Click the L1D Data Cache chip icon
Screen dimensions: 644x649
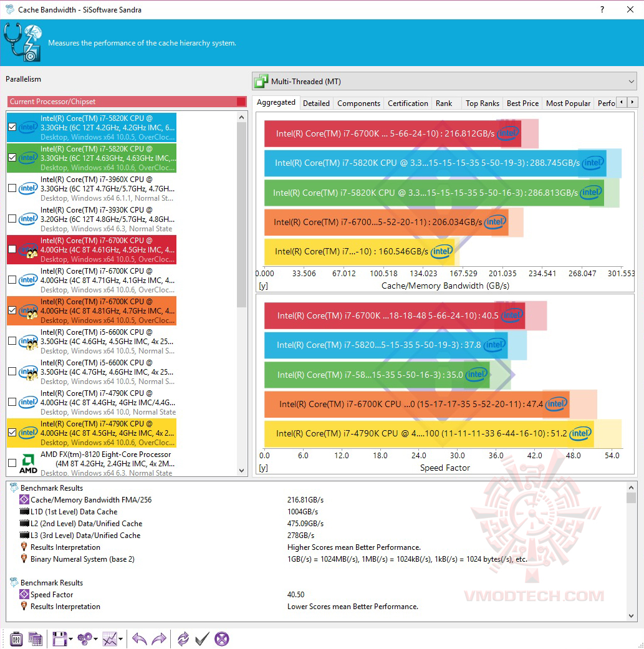pos(24,512)
